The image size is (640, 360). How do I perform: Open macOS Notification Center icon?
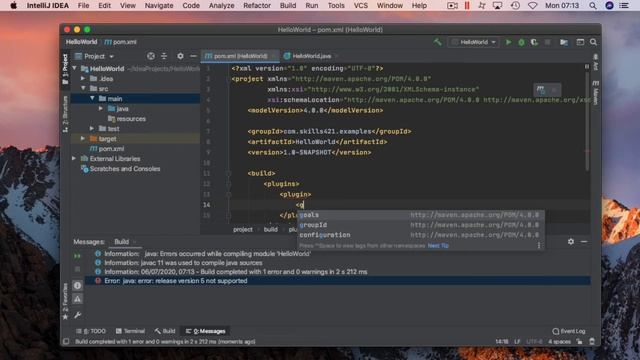pyautogui.click(x=624, y=6)
